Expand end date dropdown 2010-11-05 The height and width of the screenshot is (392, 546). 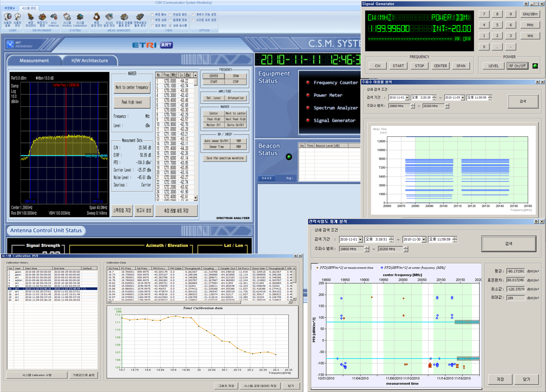463,98
